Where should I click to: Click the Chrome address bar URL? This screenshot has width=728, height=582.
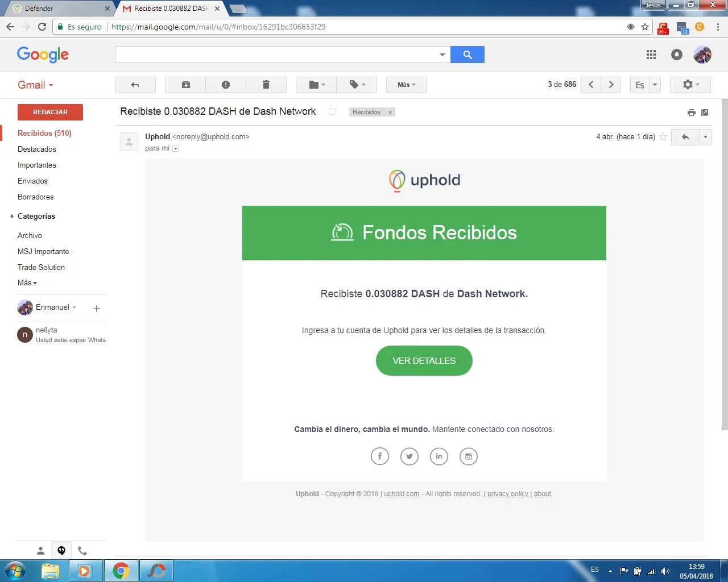(x=218, y=27)
